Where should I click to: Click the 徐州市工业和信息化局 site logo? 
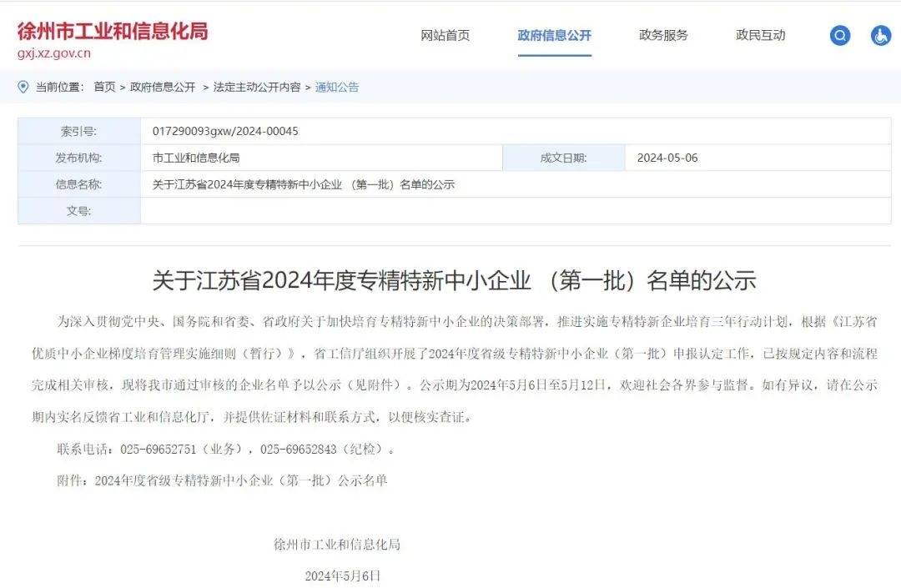(113, 32)
